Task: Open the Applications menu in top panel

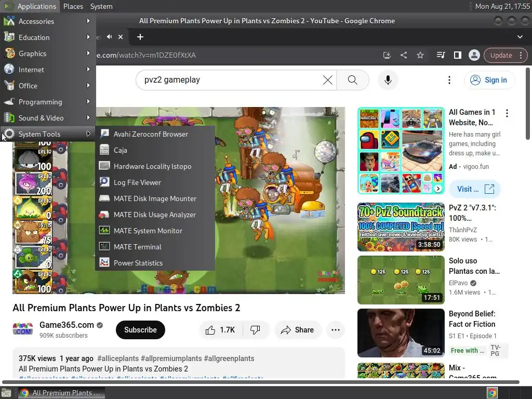Action: [x=31, y=6]
